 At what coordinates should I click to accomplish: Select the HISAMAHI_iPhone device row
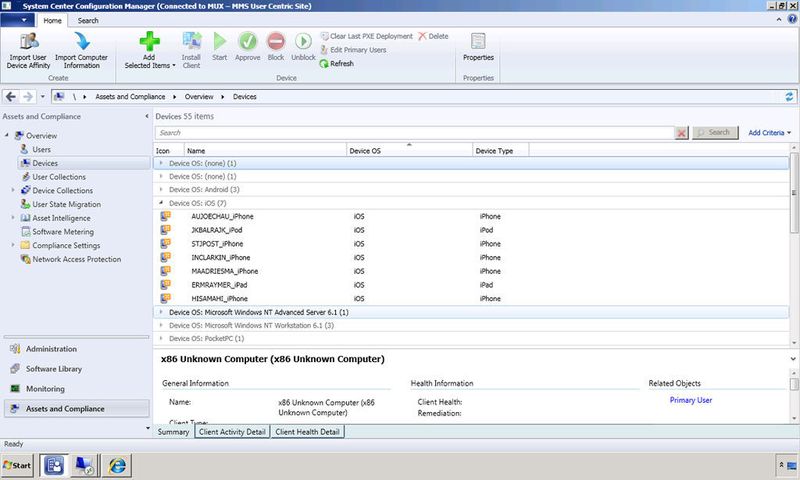(x=471, y=298)
